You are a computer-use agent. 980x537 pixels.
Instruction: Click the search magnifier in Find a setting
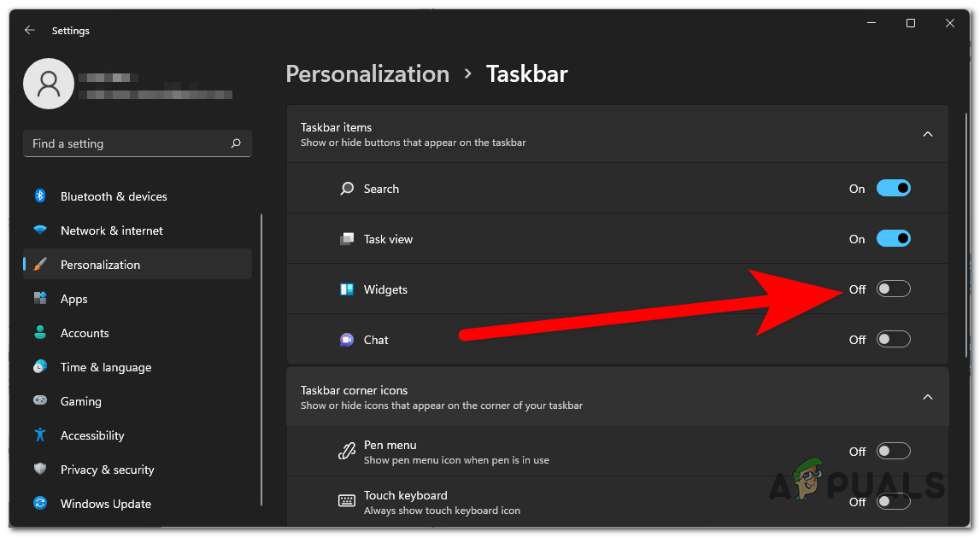pos(236,143)
